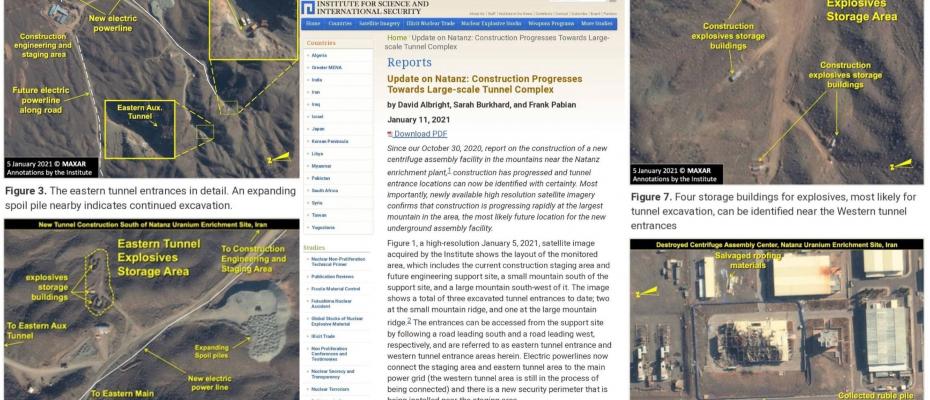Open the Countries navigation menu
Viewport: 930px width, 400px height.
pos(340,24)
